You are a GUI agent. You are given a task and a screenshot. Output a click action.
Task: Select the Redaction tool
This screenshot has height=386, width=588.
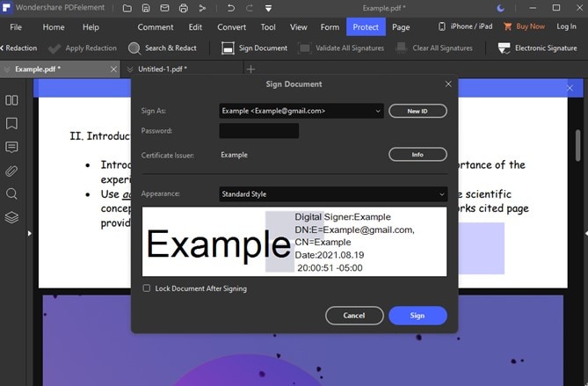click(x=18, y=48)
